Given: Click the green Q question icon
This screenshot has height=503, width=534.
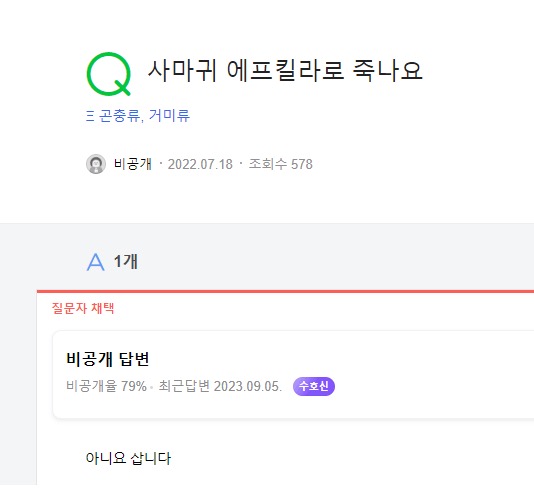Looking at the screenshot, I should click(x=109, y=74).
